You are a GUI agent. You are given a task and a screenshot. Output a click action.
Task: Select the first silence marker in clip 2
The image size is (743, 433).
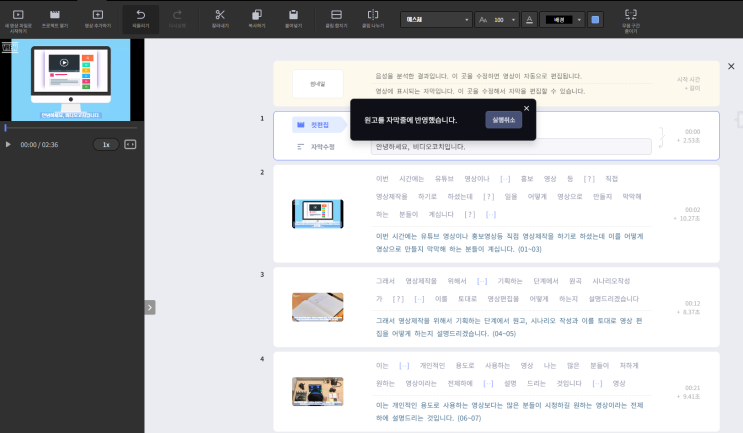505,179
